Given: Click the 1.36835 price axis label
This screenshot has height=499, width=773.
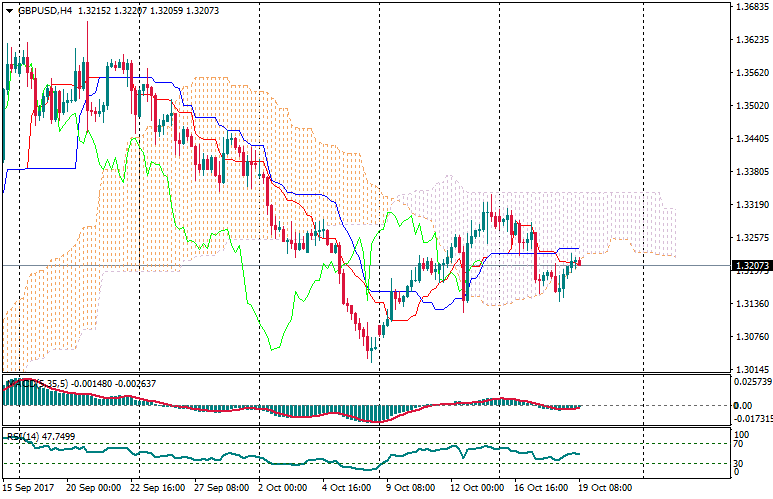Looking at the screenshot, I should [x=751, y=7].
